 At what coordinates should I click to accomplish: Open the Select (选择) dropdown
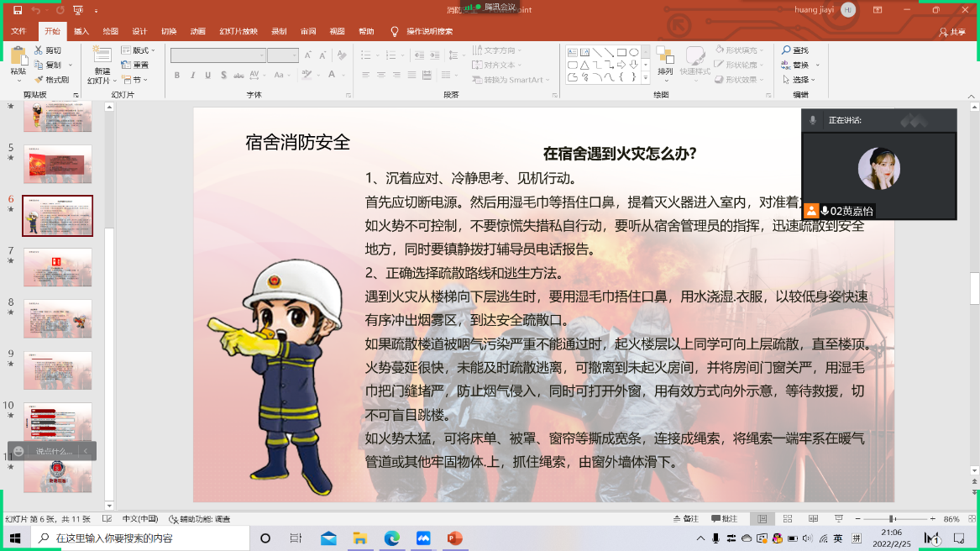800,80
